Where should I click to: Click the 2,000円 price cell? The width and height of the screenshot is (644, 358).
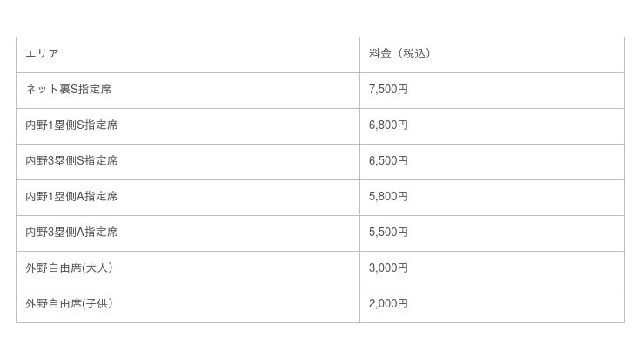coord(492,304)
